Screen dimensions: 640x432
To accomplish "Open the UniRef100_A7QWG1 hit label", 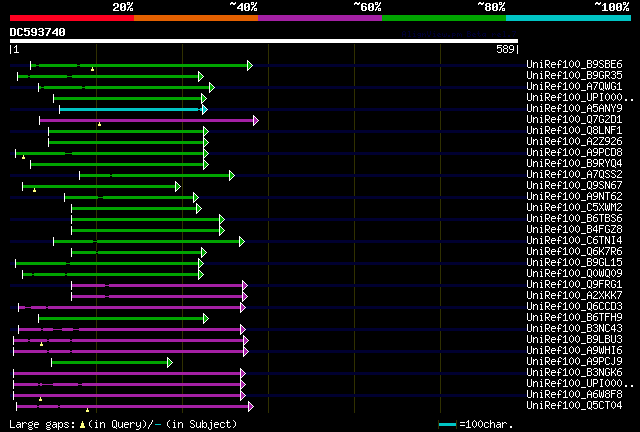I will click(x=574, y=86).
